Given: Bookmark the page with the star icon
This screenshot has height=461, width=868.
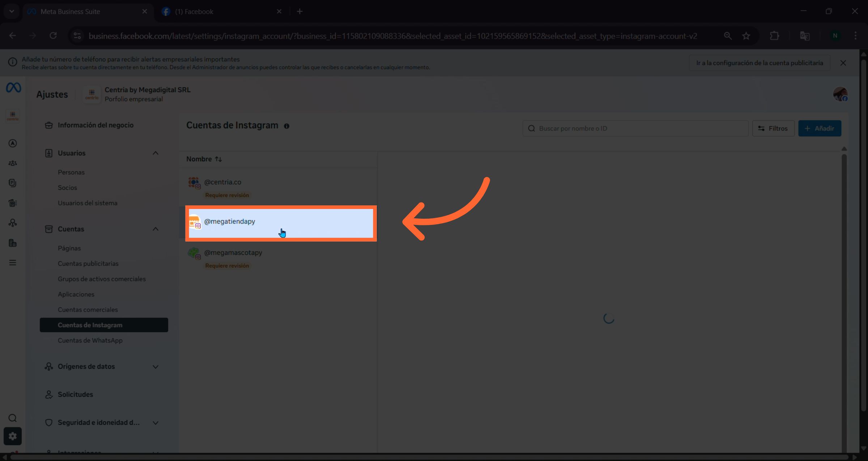Looking at the screenshot, I should point(746,36).
